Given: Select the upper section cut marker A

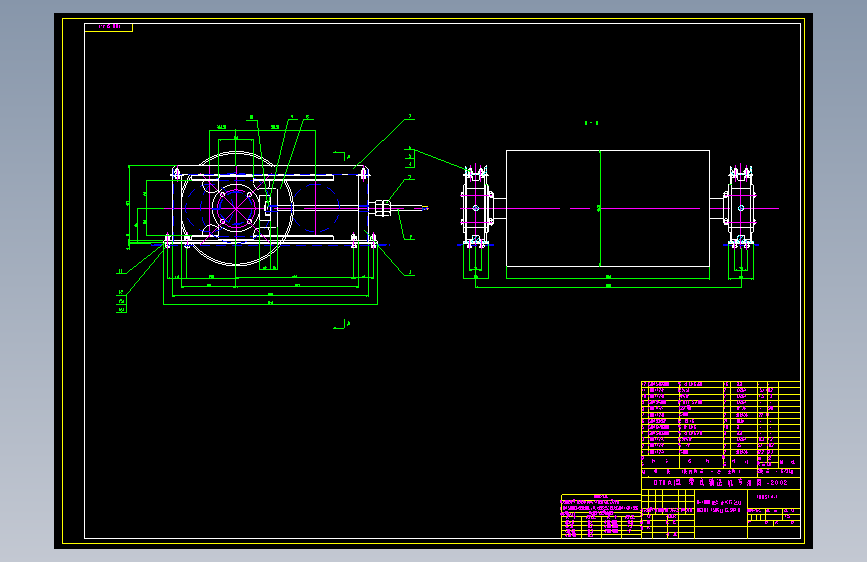Looking at the screenshot, I should [342, 155].
